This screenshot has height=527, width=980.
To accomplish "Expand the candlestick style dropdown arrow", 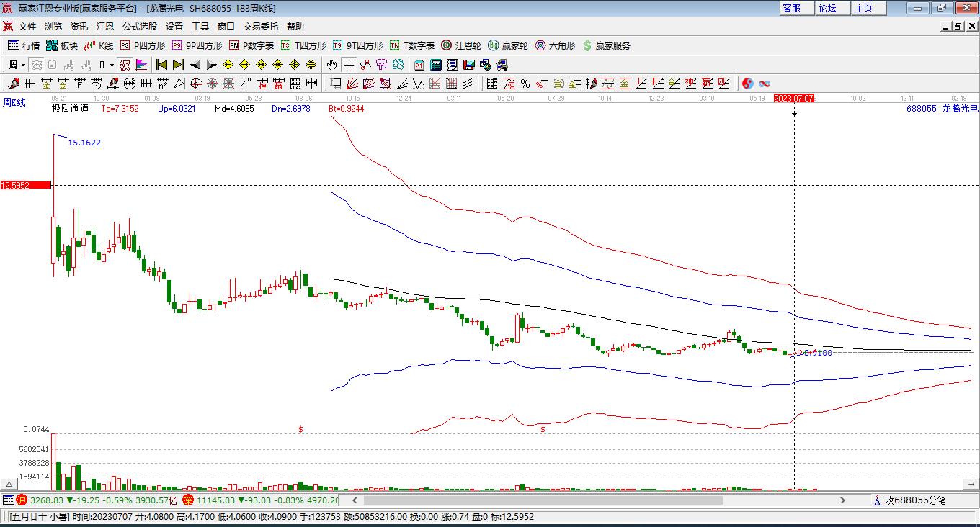I will (x=112, y=65).
